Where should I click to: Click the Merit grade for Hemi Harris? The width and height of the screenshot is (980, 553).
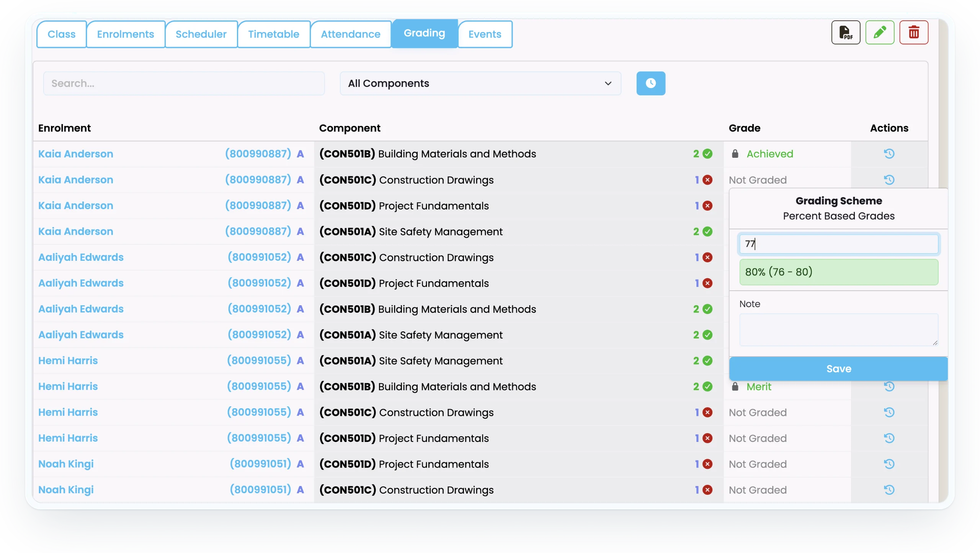pos(759,386)
